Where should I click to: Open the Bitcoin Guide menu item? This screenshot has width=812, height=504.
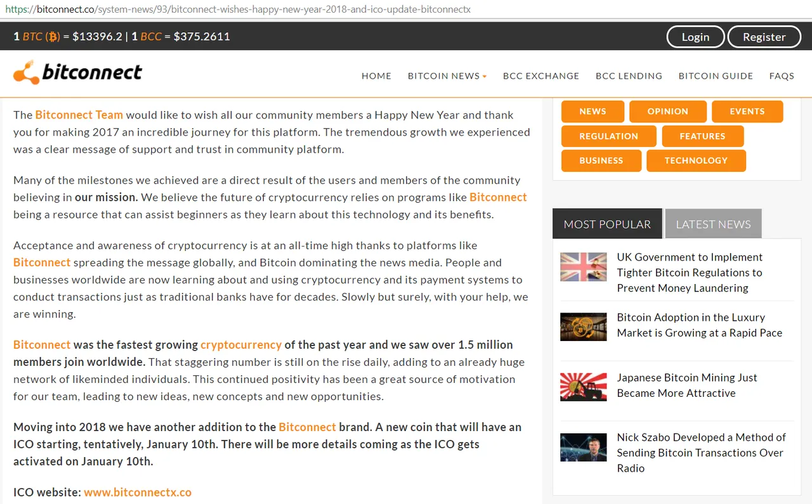(716, 76)
